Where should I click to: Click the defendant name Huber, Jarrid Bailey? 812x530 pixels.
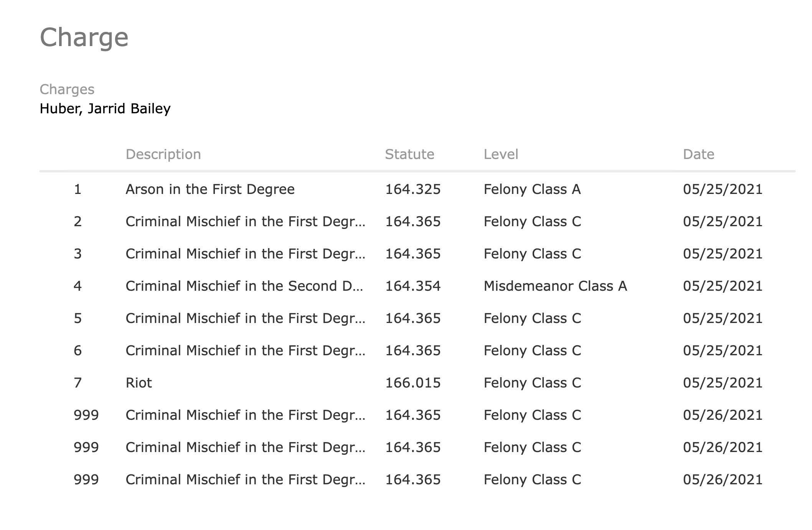coord(105,109)
